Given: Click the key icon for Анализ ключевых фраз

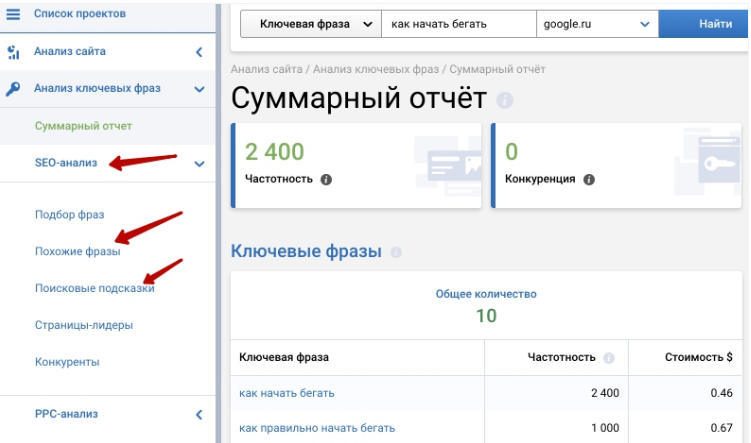Looking at the screenshot, I should [x=13, y=89].
